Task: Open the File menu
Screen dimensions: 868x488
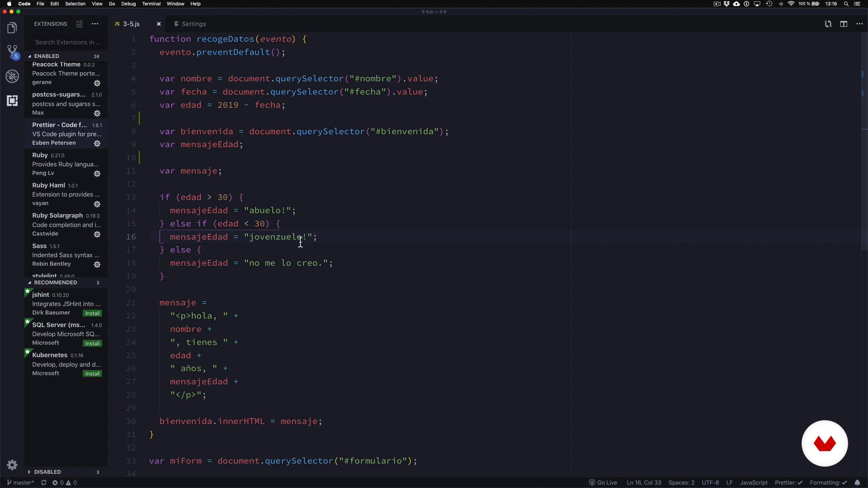Action: 40,4
